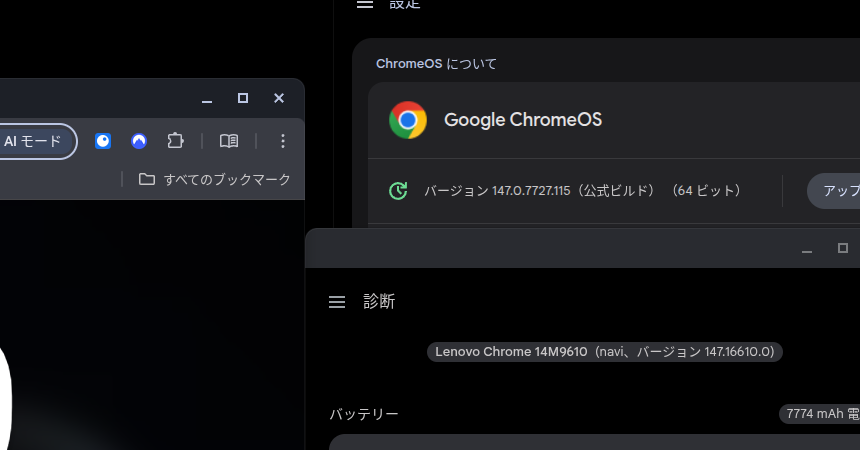This screenshot has width=860, height=450.
Task: Open the Extensions puzzle-piece menu
Action: point(175,141)
